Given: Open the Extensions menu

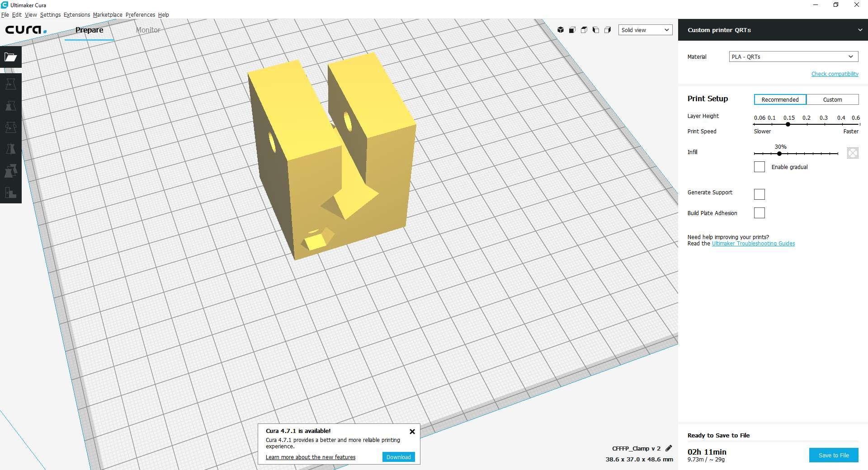Looking at the screenshot, I should tap(77, 14).
